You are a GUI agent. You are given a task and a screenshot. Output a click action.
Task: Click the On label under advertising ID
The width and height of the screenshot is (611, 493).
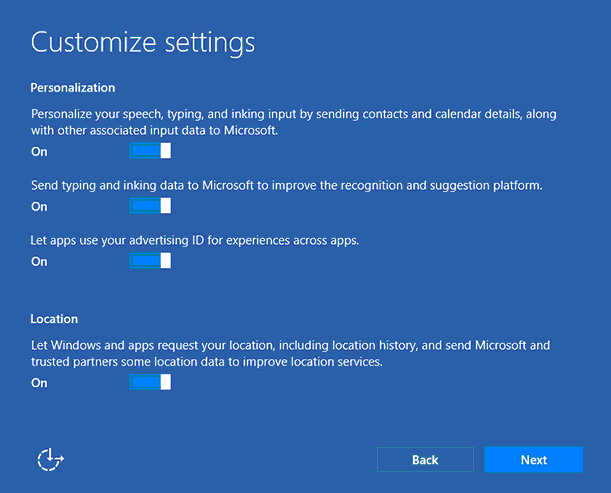(39, 262)
